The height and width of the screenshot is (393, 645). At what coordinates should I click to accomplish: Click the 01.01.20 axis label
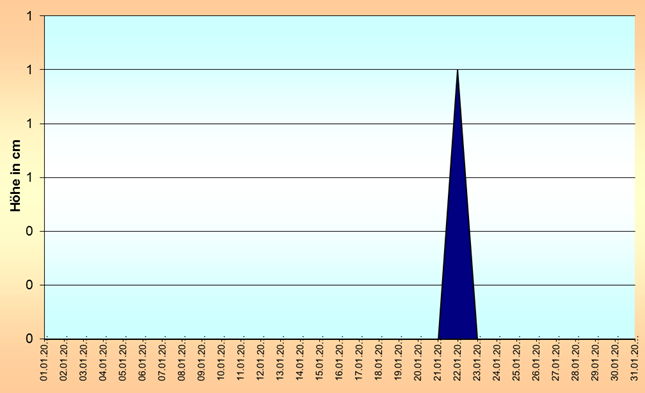[x=44, y=362]
